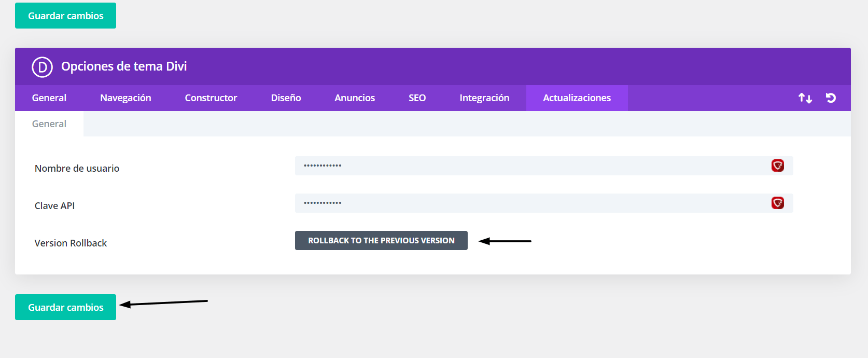Click password manager icon in Nombre de usuario field

(777, 166)
